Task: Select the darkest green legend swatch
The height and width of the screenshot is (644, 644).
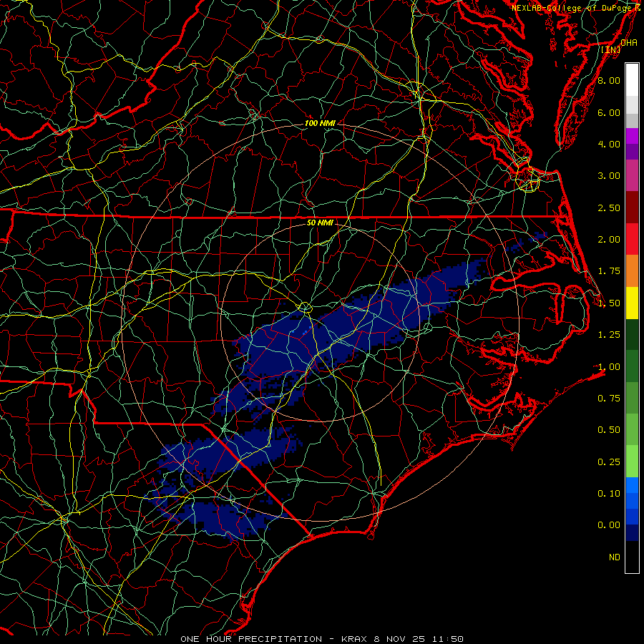Action: click(x=632, y=334)
